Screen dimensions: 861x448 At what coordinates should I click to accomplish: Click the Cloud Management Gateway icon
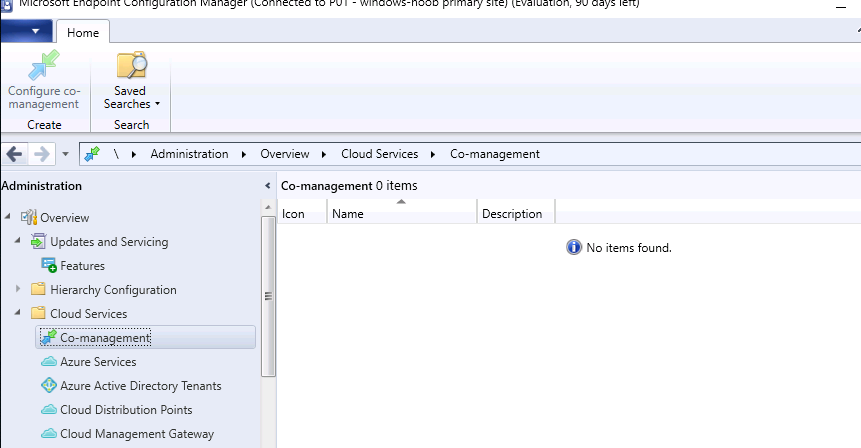(x=49, y=434)
